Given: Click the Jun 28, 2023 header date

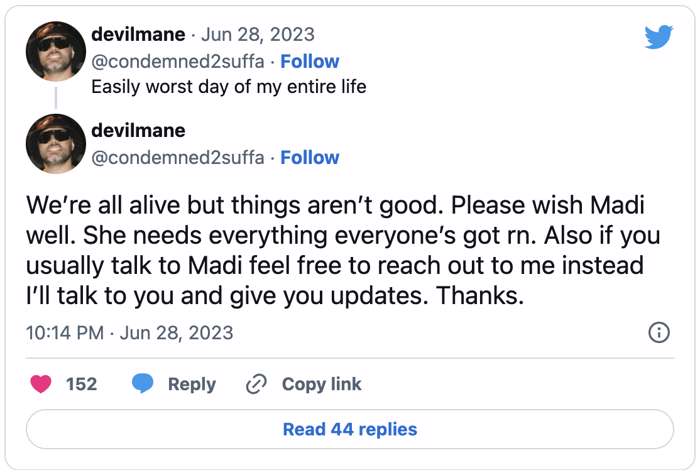Looking at the screenshot, I should coord(258,34).
